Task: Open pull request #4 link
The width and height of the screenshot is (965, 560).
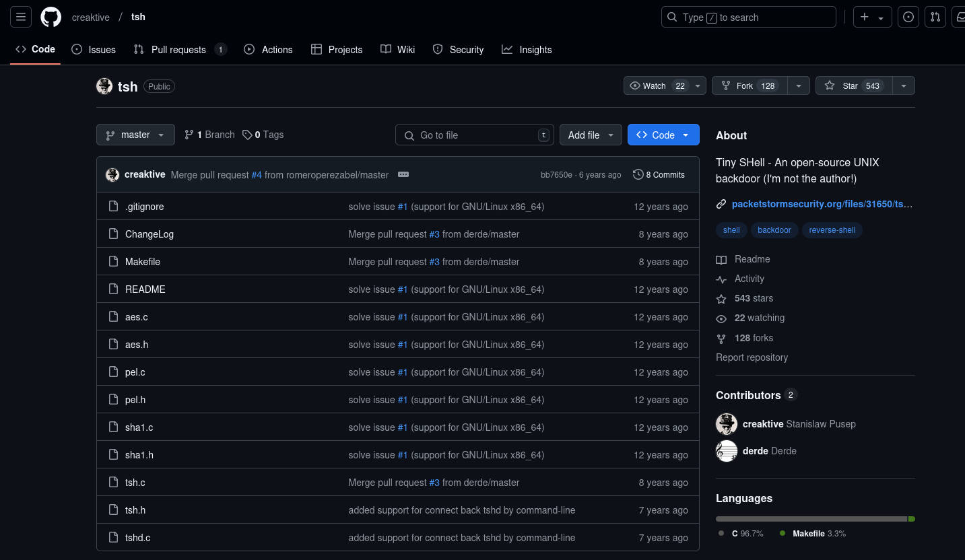Action: pyautogui.click(x=257, y=175)
